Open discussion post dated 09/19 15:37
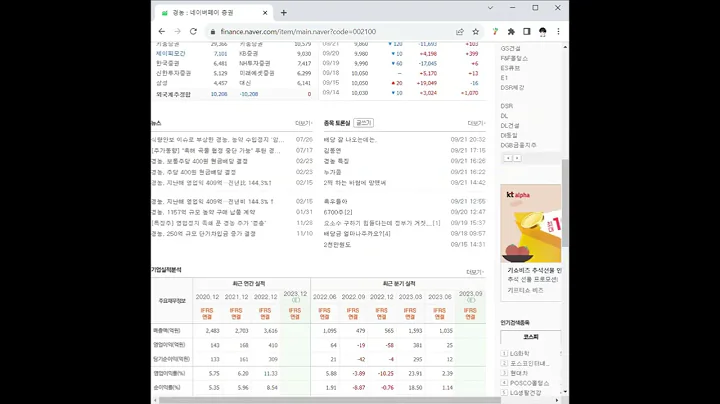This screenshot has width=720, height=404. click(382, 223)
